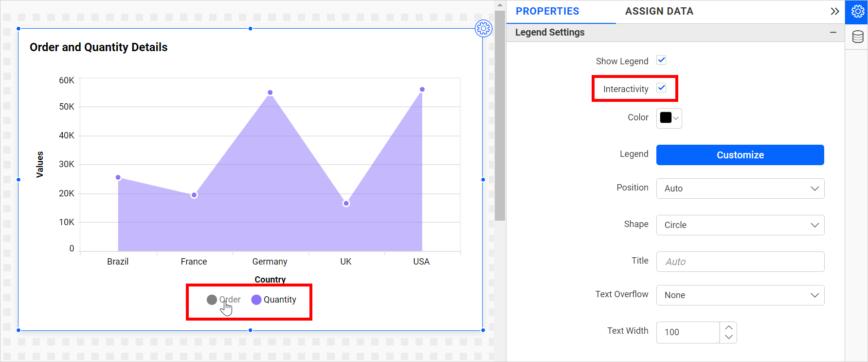The height and width of the screenshot is (362, 868).
Task: Collapse the properties panel with double chevron
Action: [x=834, y=11]
